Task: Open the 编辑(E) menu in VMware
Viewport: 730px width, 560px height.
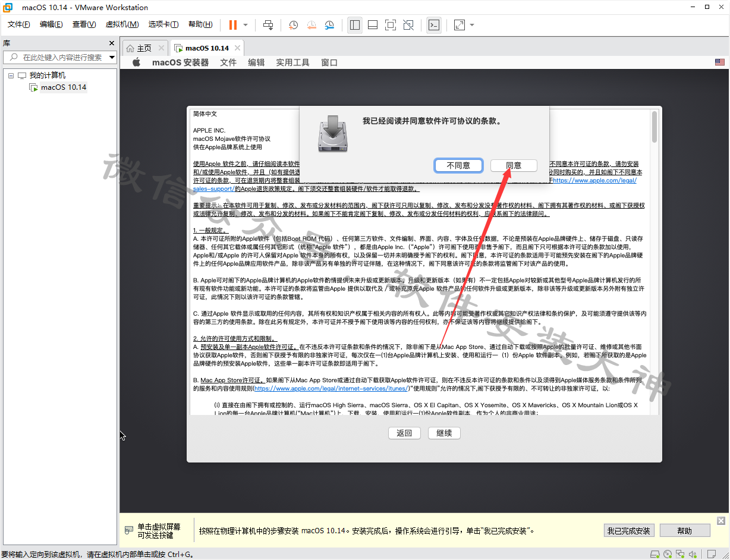Action: (51, 24)
